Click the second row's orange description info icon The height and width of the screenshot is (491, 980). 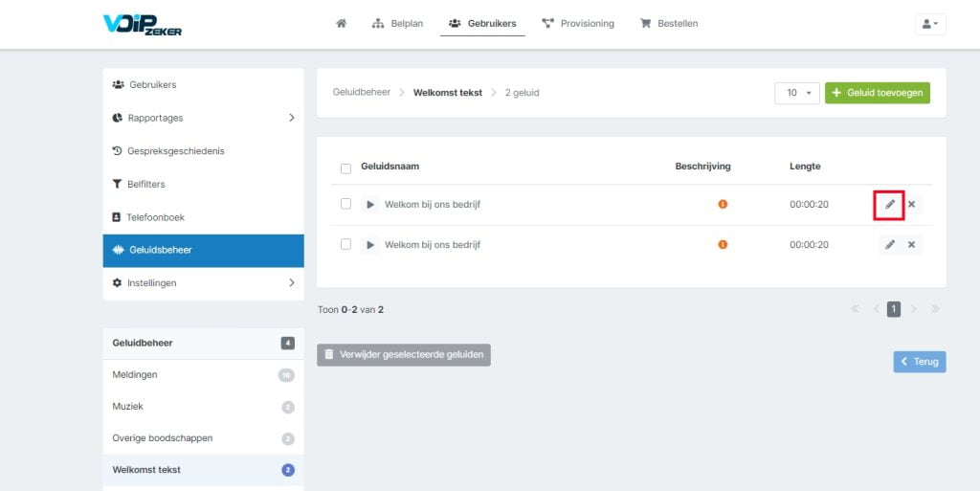click(723, 244)
